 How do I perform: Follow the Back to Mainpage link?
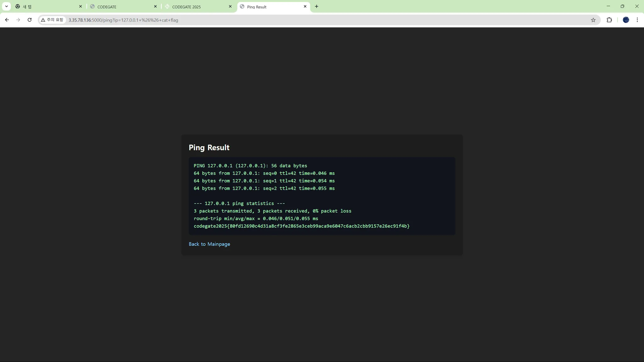pos(209,244)
